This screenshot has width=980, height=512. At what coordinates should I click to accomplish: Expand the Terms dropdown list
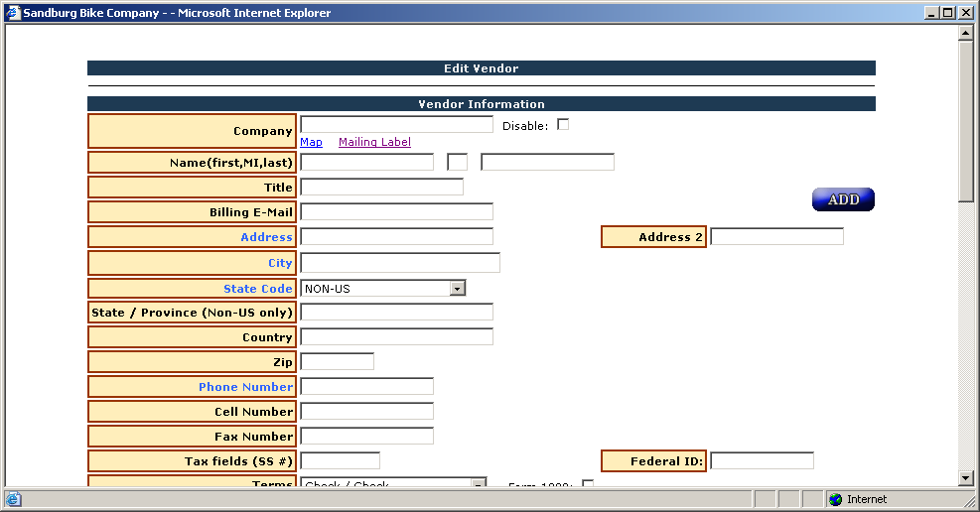pos(479,484)
